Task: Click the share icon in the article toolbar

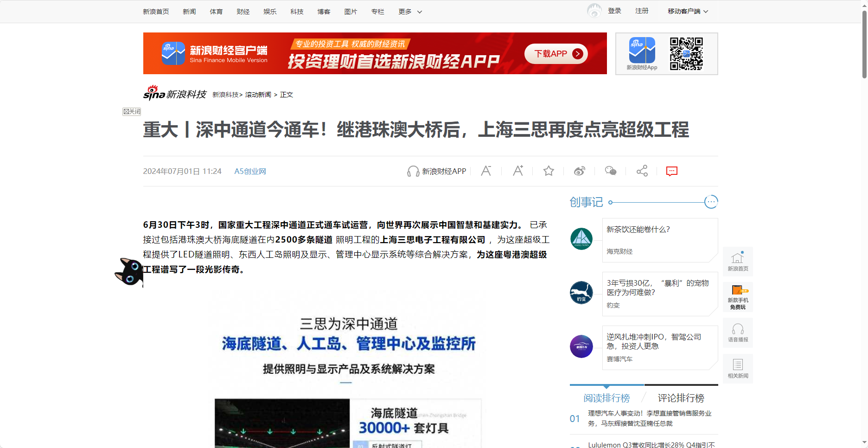Action: pos(642,171)
